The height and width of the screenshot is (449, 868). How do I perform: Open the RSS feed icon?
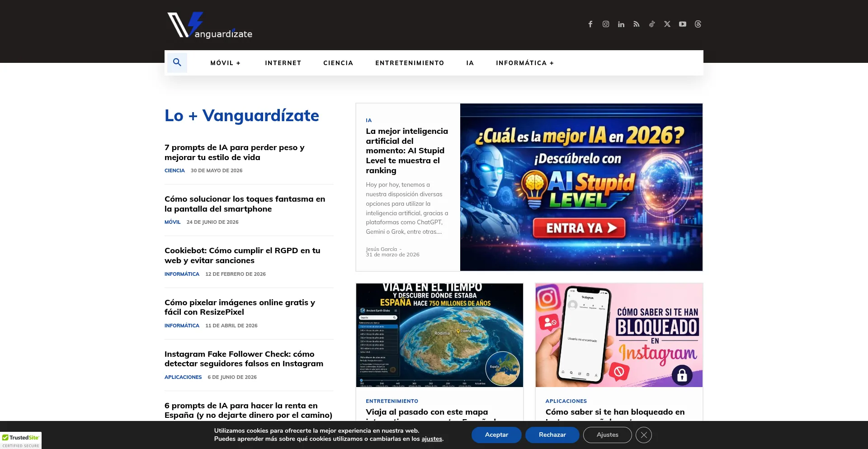[637, 24]
